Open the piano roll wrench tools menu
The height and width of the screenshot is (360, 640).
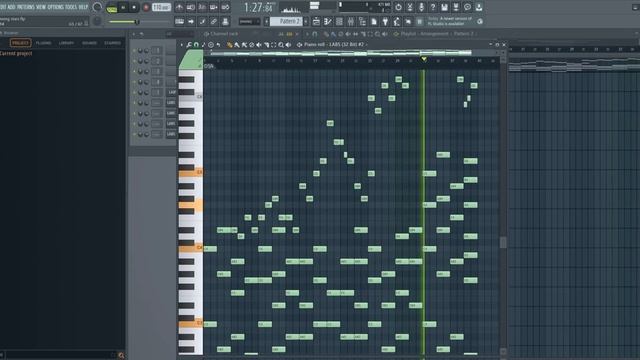(x=189, y=45)
